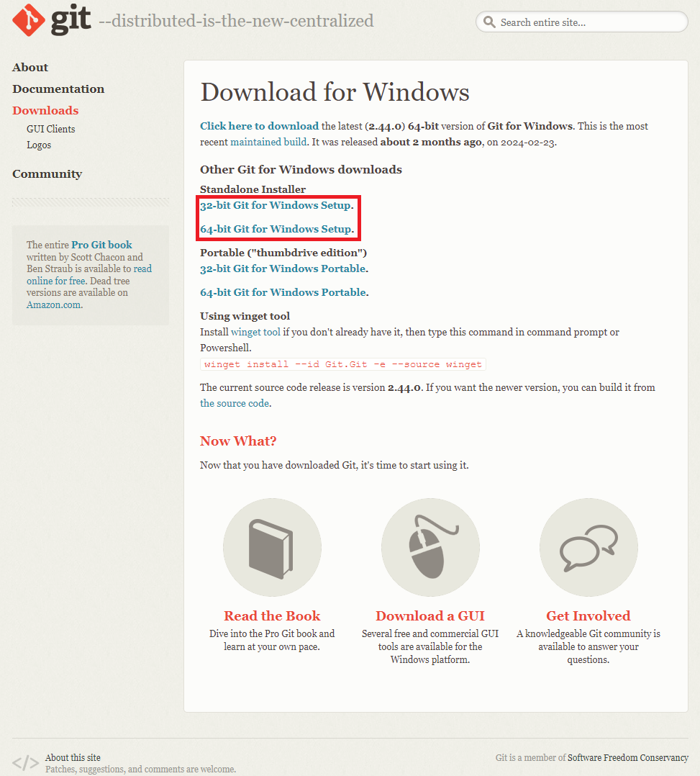The height and width of the screenshot is (776, 700).
Task: Click the magnifier icon in search box
Action: 489,22
